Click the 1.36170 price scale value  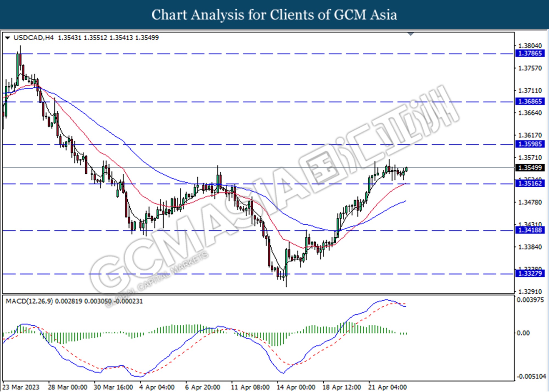530,135
